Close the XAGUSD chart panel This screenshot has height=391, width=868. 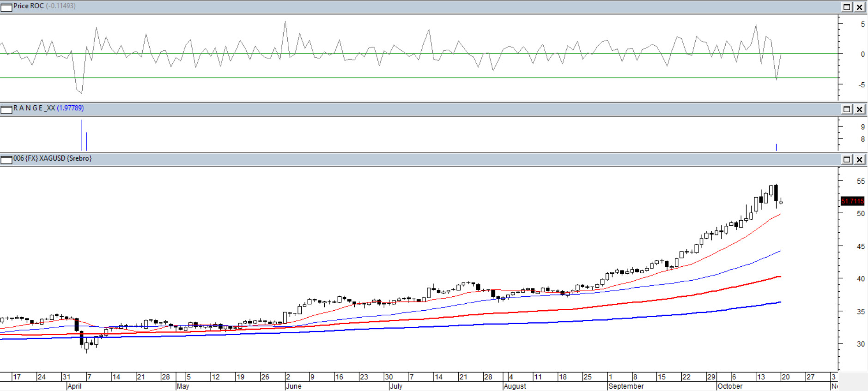859,160
